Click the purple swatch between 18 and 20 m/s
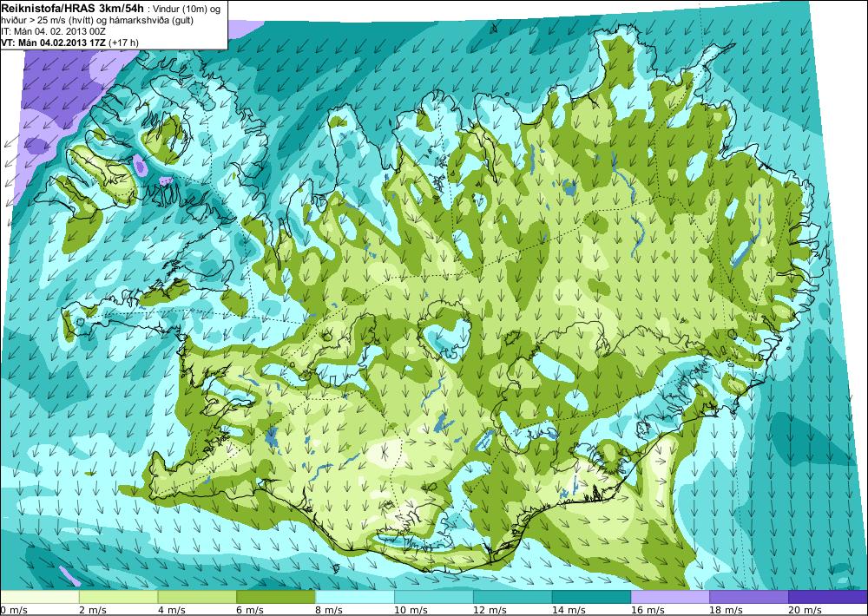Viewport: 868px width, 616px height. click(749, 597)
